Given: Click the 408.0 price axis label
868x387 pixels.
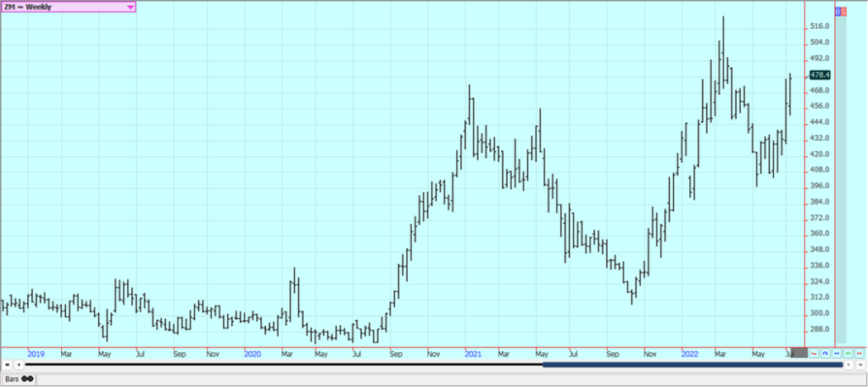Looking at the screenshot, I should click(819, 170).
